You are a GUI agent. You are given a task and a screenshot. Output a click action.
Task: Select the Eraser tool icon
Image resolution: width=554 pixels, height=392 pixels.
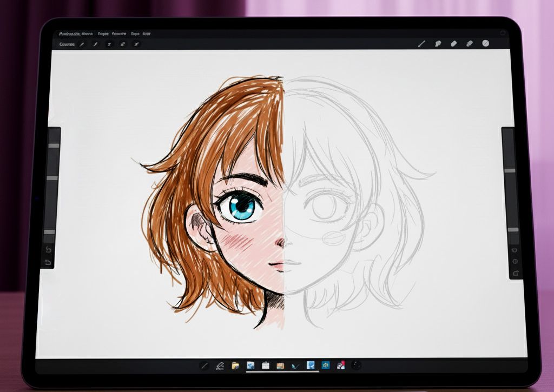pos(453,44)
